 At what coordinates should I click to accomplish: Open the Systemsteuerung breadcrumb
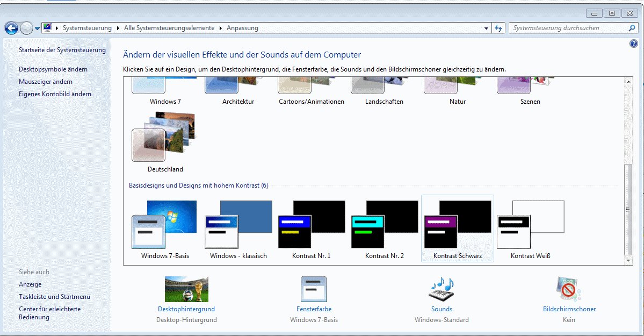pyautogui.click(x=87, y=28)
